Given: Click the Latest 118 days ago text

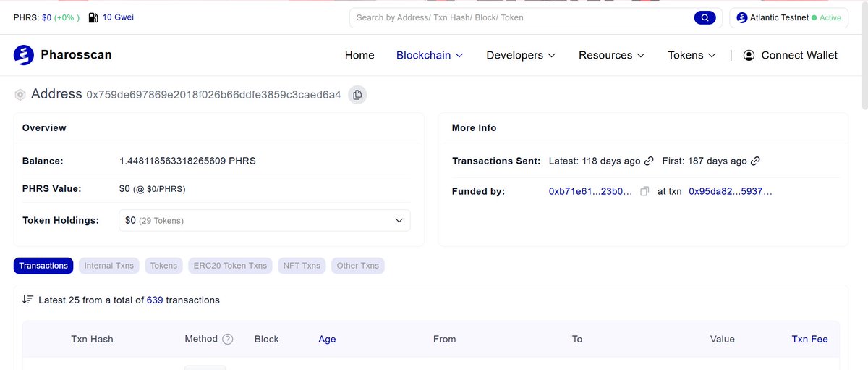Looking at the screenshot, I should (x=595, y=161).
